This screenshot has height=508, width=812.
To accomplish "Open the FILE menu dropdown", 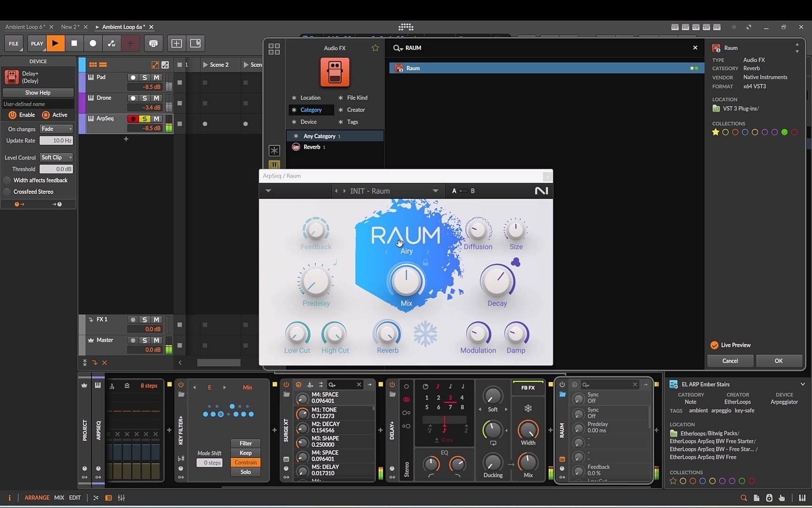I will click(14, 43).
